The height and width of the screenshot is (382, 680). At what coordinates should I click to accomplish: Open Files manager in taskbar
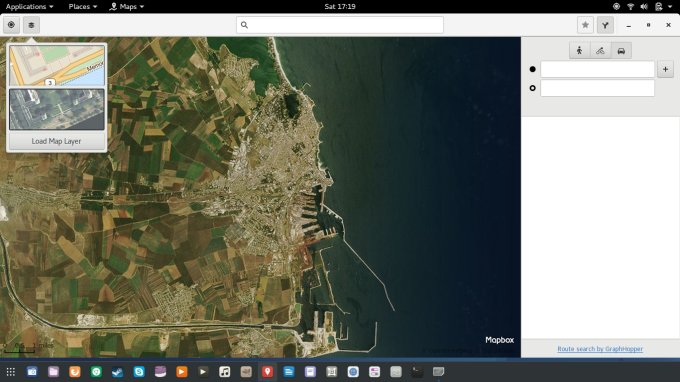coord(53,372)
